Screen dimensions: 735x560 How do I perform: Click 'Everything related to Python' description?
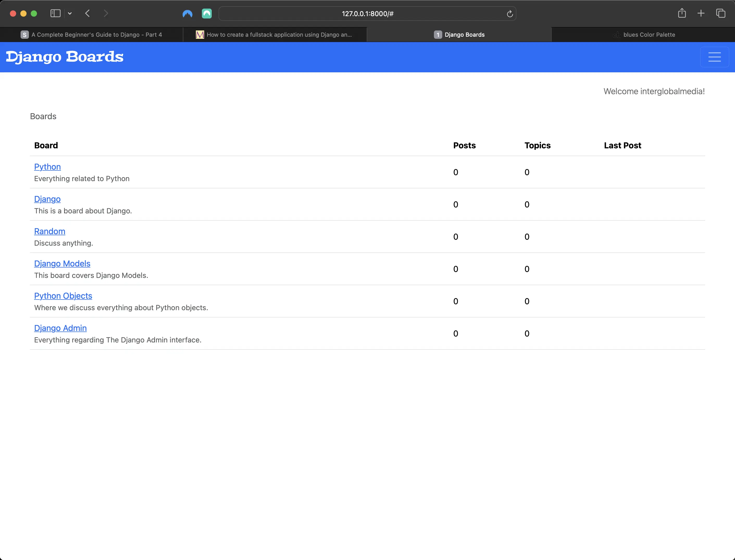pyautogui.click(x=82, y=179)
